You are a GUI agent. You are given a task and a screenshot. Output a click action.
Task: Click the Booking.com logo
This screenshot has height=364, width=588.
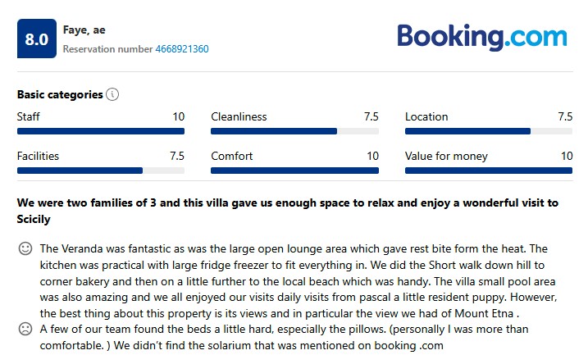tap(482, 37)
